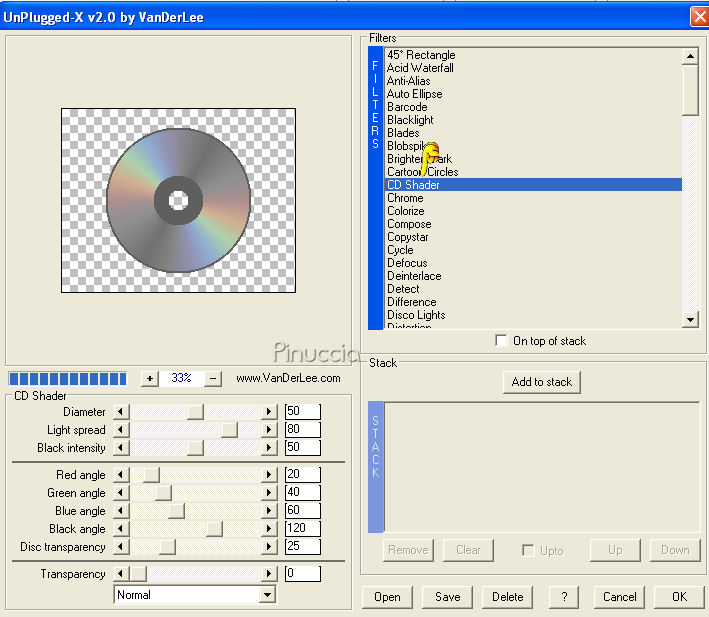Click the Open button
This screenshot has width=709, height=617.
click(x=387, y=597)
